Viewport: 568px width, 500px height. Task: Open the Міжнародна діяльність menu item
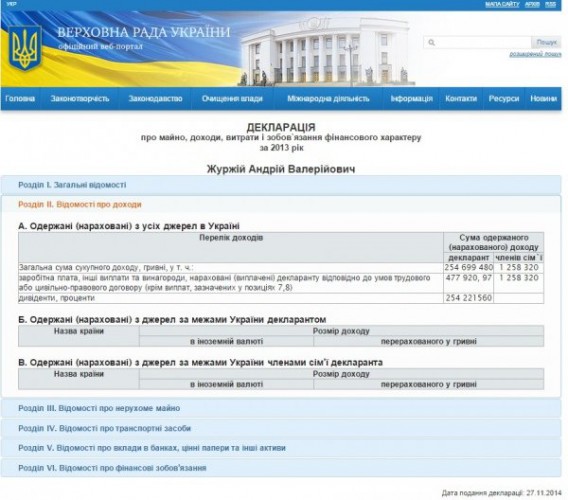pos(328,99)
